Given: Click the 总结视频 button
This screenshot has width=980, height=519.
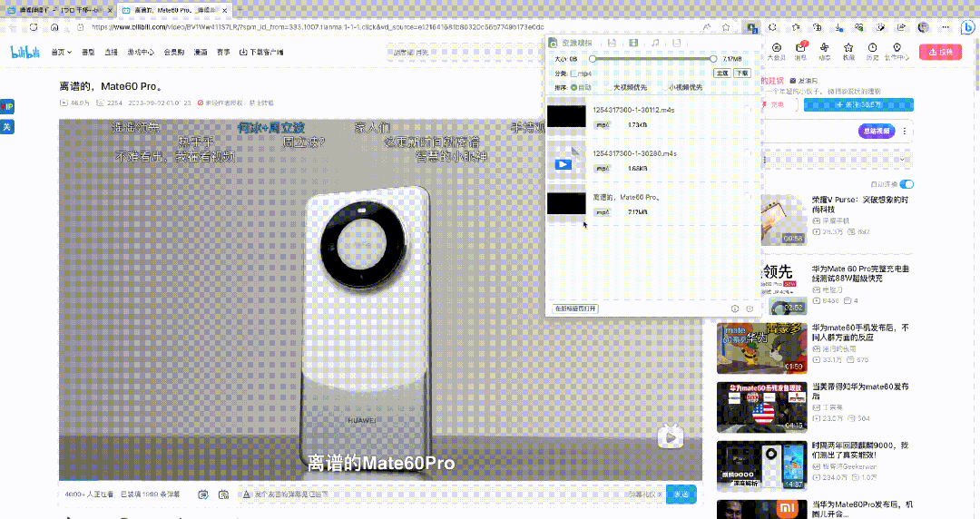Looking at the screenshot, I should coord(877,132).
